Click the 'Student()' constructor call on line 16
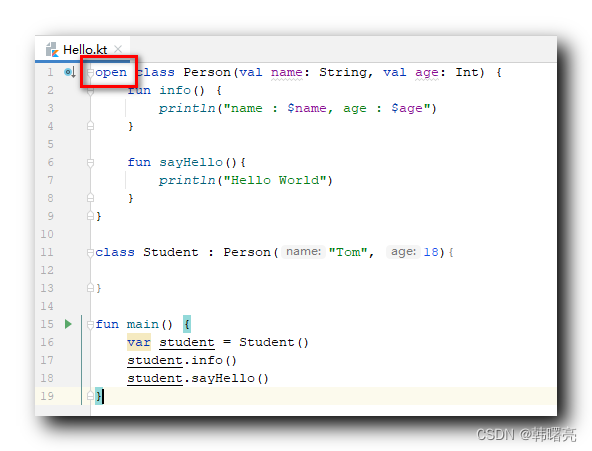Screen dimensions: 592x451 pyautogui.click(x=274, y=342)
